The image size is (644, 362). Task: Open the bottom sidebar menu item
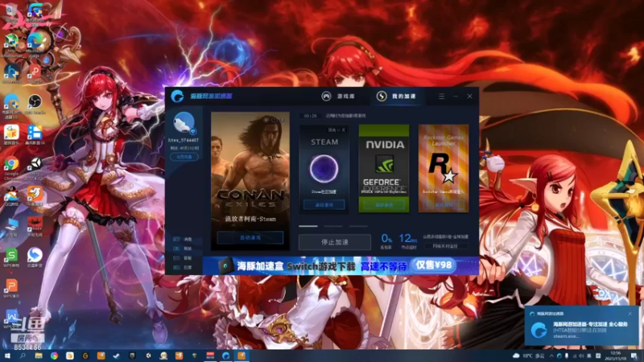tap(183, 267)
